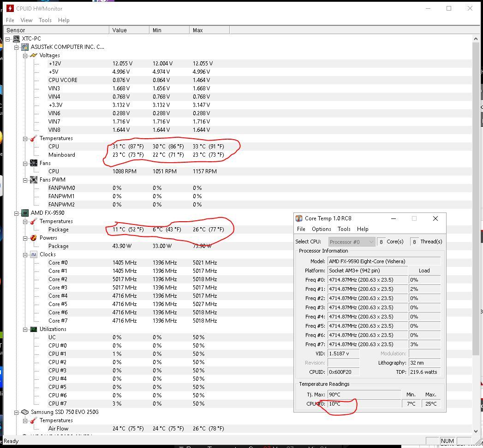Collapse the Samsung SSD 750 EVO node
This screenshot has width=483, height=448.
[x=16, y=412]
